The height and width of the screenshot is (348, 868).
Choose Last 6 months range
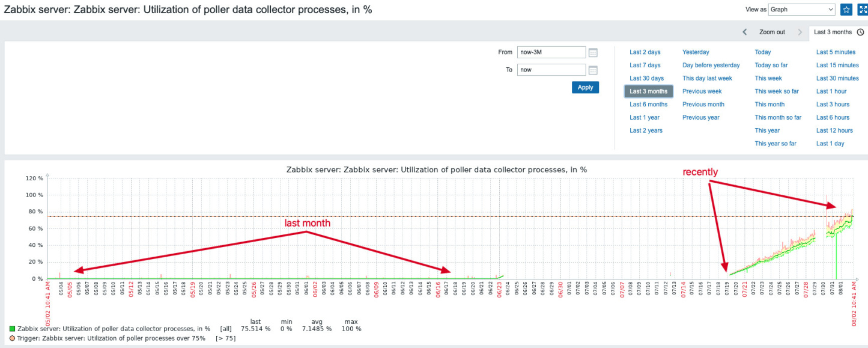coord(648,105)
